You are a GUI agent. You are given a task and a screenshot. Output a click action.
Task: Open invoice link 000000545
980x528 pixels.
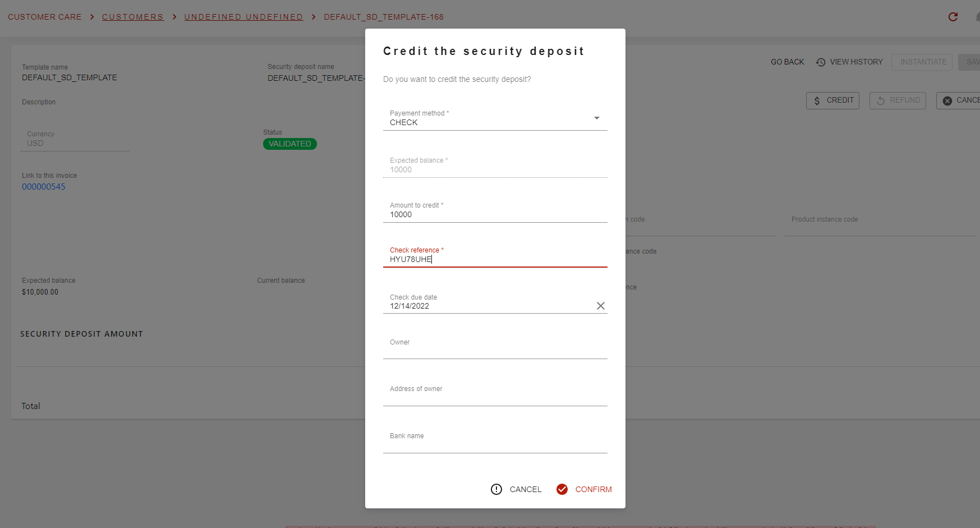[44, 187]
